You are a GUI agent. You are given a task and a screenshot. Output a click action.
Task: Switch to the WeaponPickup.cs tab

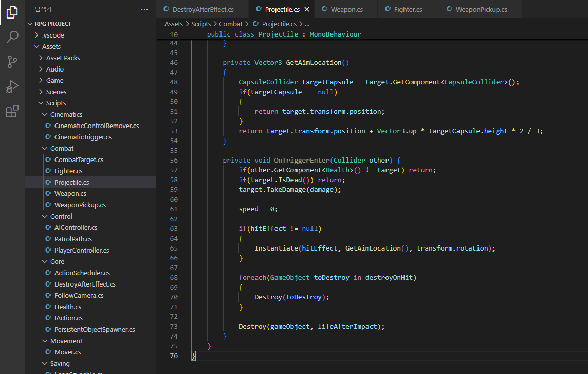481,10
